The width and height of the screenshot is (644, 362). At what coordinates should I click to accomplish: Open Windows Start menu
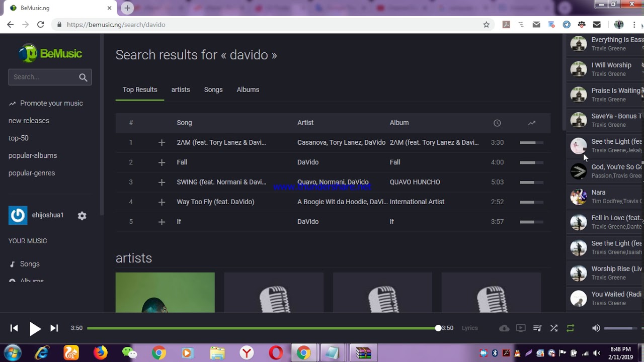(x=13, y=353)
